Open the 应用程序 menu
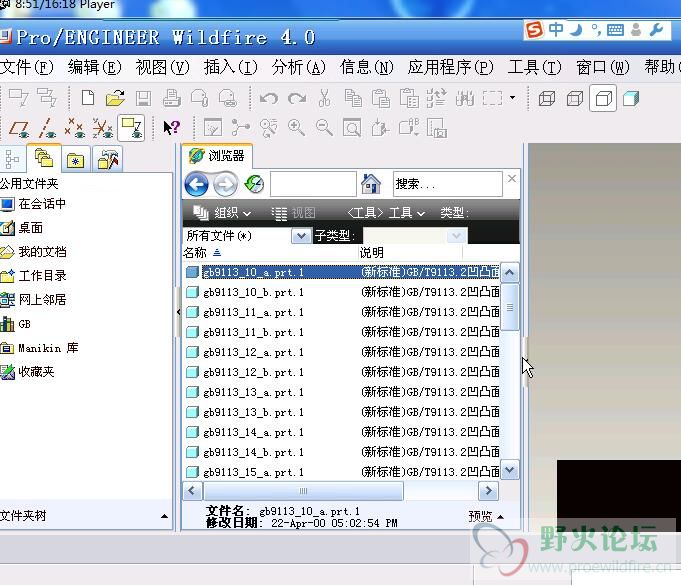This screenshot has height=585, width=681. pos(450,67)
